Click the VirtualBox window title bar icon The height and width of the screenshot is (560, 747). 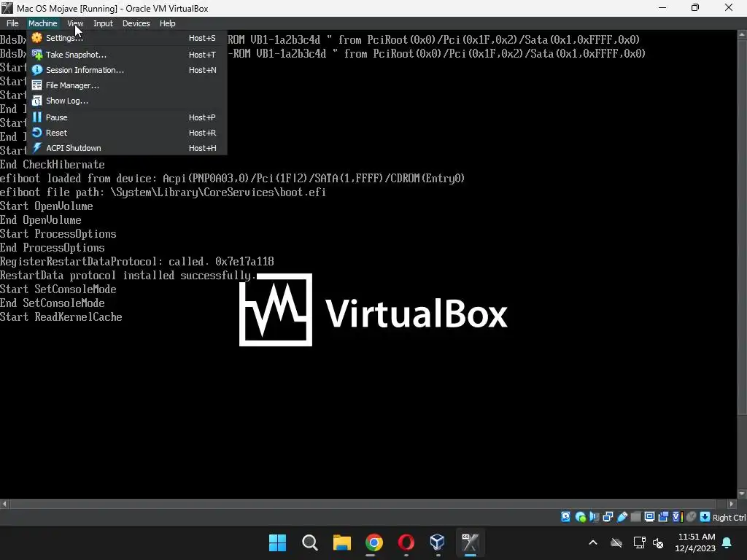click(7, 7)
